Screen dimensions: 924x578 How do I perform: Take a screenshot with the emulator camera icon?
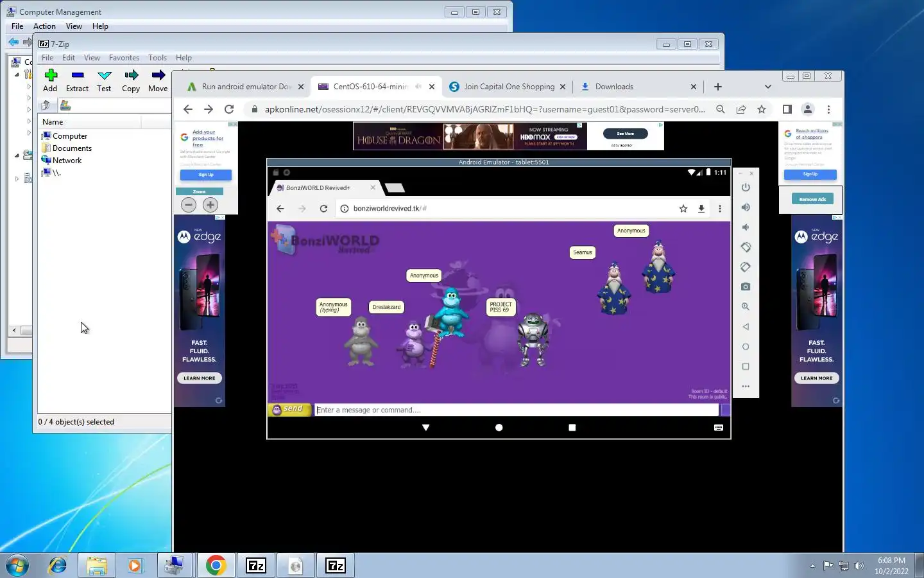[x=746, y=286]
